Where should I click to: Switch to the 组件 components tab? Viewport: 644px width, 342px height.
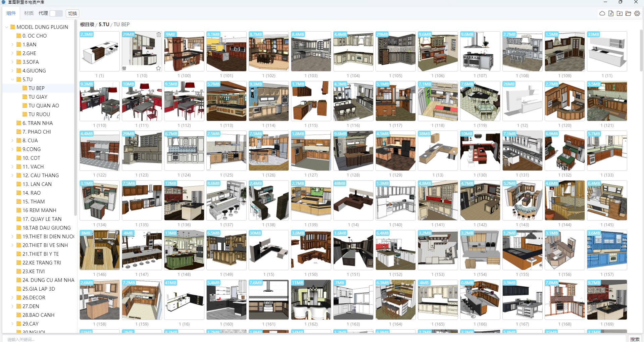(11, 13)
